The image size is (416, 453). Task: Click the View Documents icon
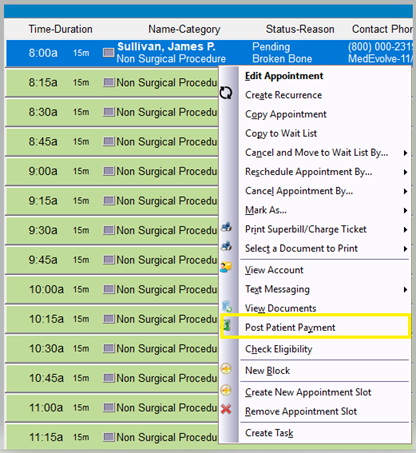pyautogui.click(x=227, y=306)
